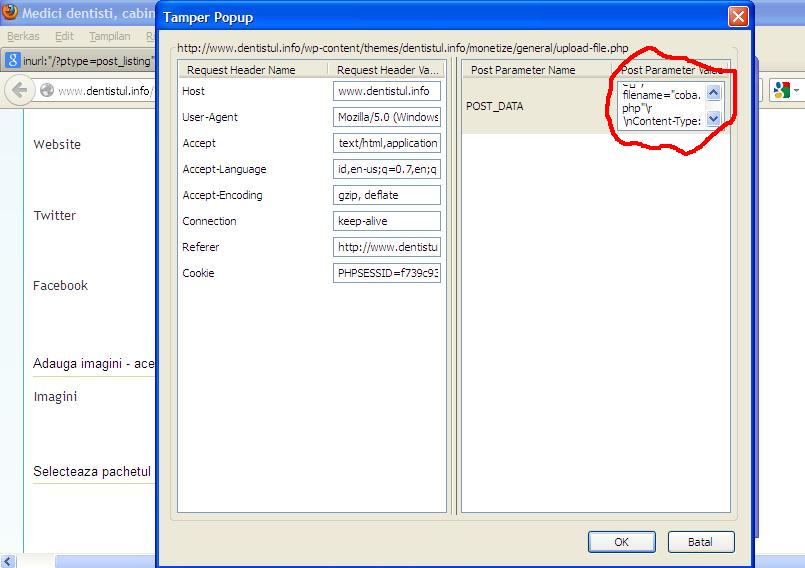The image size is (805, 568).
Task: Select the User-Agent header label
Action: click(210, 117)
